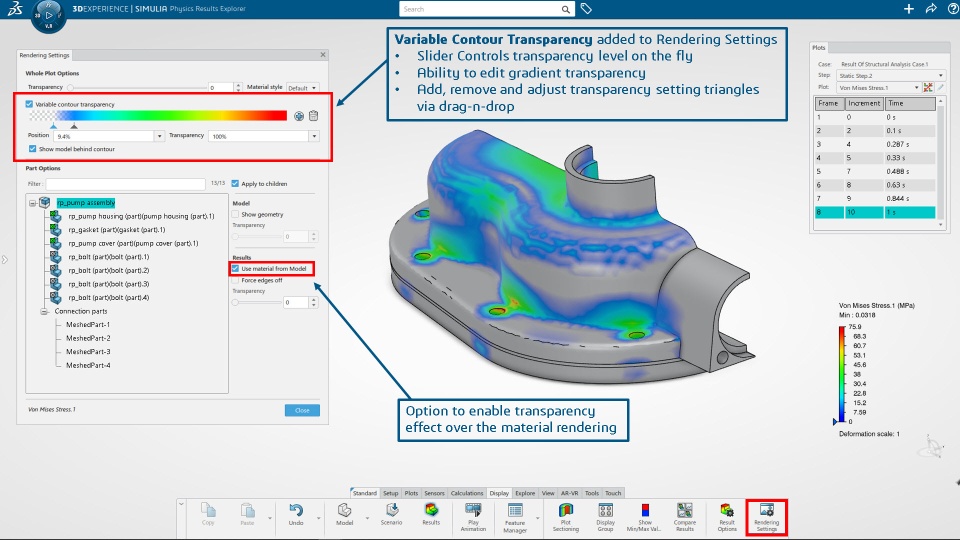Click the Show Min/Max Values icon

[645, 517]
